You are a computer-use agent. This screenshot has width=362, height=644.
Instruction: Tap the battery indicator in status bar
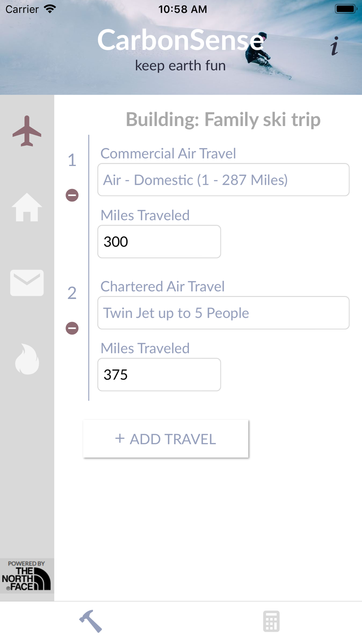[346, 9]
